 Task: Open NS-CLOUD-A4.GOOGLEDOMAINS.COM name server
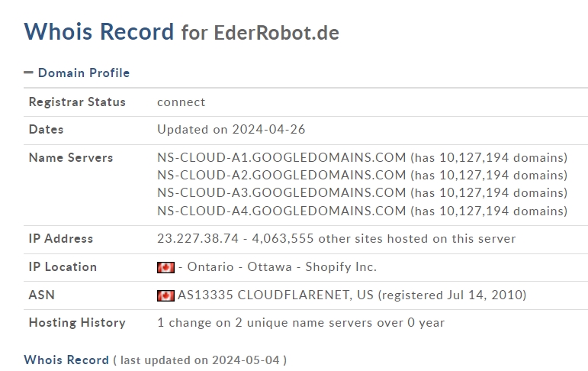coord(281,211)
